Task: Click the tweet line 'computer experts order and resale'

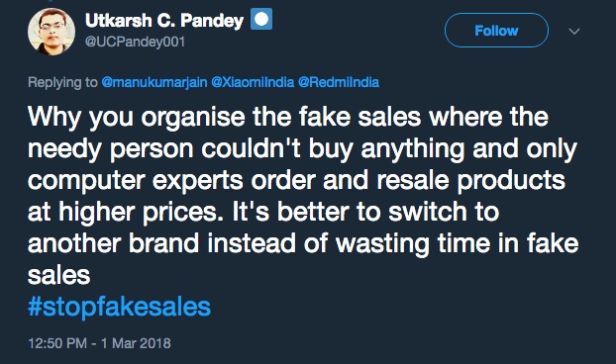Action: coord(238,180)
